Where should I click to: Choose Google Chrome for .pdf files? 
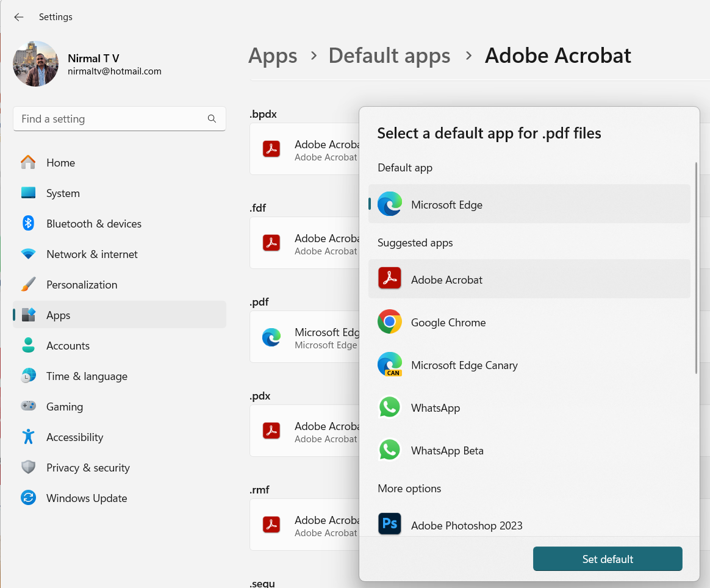coord(529,322)
